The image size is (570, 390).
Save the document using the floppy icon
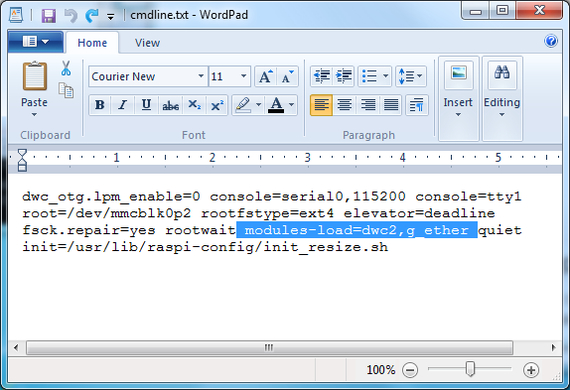click(x=48, y=16)
